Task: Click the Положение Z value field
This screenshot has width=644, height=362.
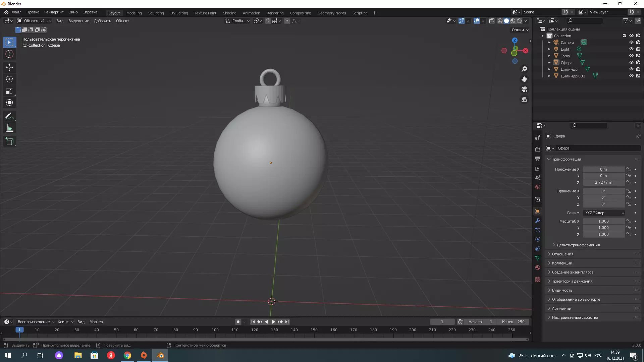Action: coord(603,182)
